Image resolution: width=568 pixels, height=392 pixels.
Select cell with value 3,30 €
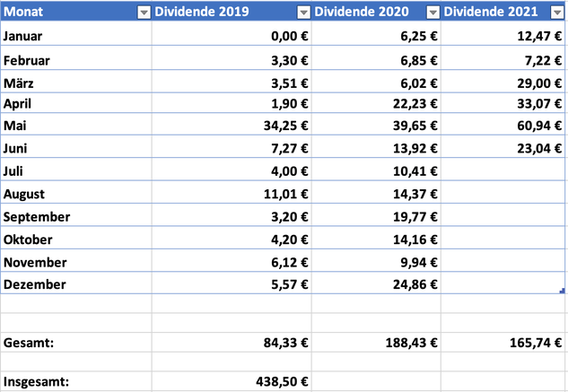[x=232, y=57]
